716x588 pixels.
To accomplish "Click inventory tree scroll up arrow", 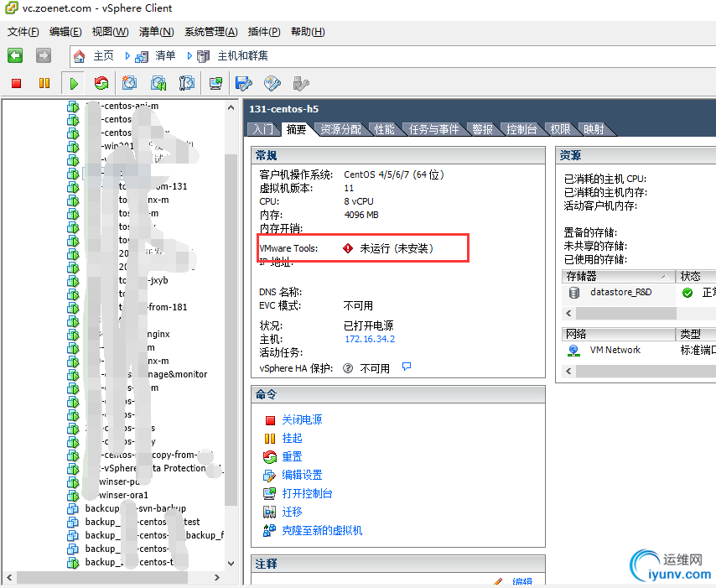I will click(231, 108).
